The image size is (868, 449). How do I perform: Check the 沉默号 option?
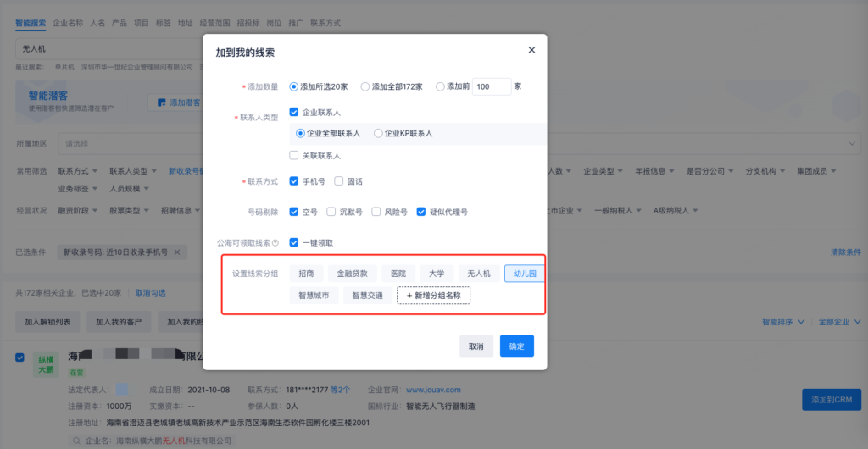332,212
